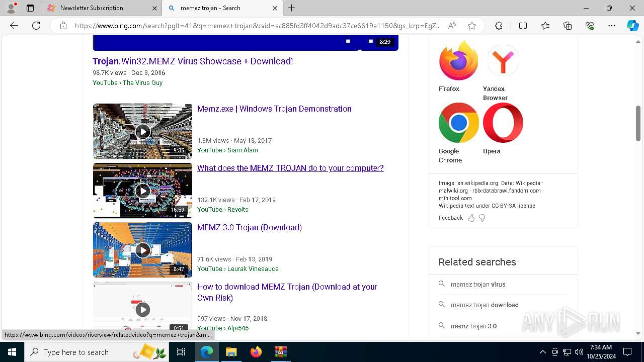Open Firefox from taskbar
644x362 pixels.
[x=256, y=352]
